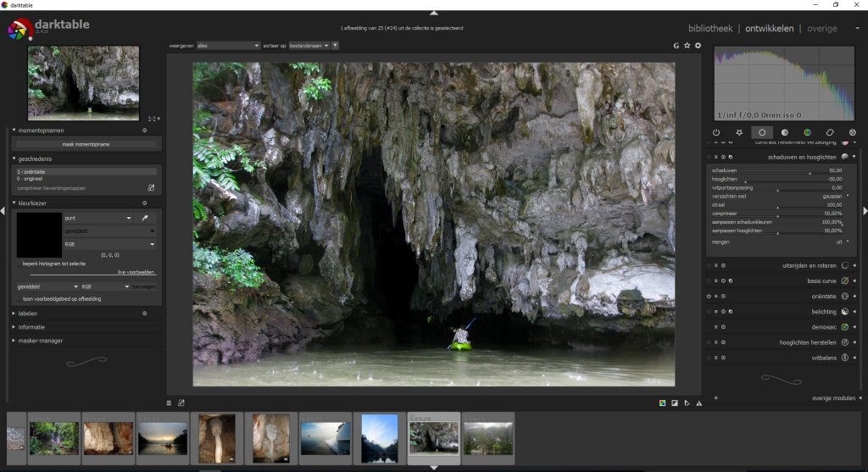
Task: Open tone group half-circle icon
Action: click(x=784, y=133)
